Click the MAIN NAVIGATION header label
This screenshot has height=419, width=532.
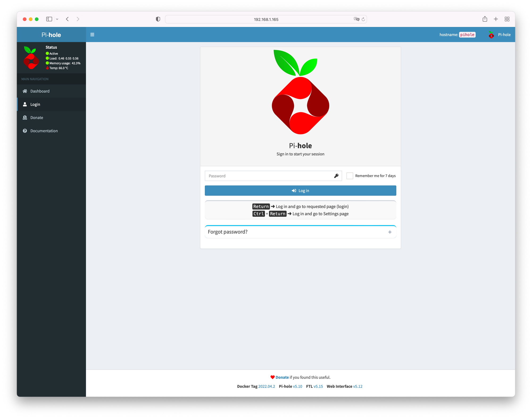(35, 79)
